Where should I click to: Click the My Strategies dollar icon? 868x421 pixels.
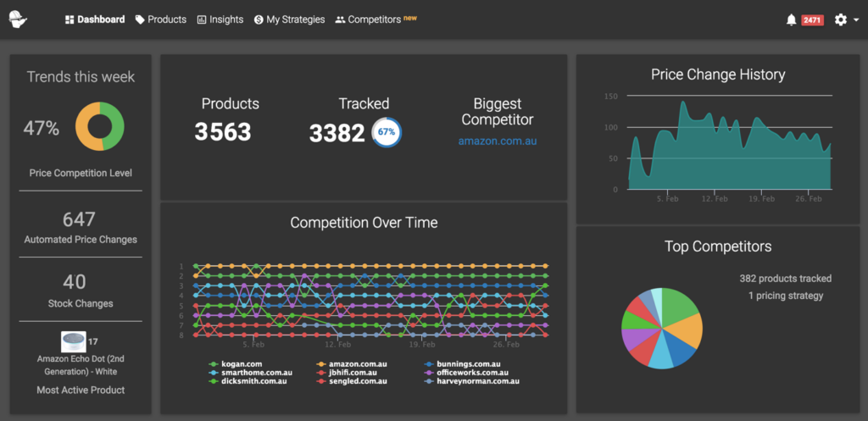click(x=259, y=19)
